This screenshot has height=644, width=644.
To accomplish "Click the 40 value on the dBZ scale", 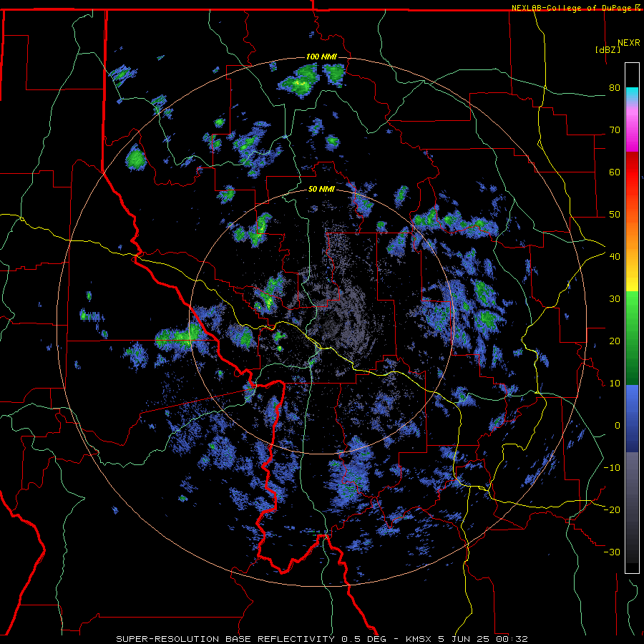I will pyautogui.click(x=615, y=256).
